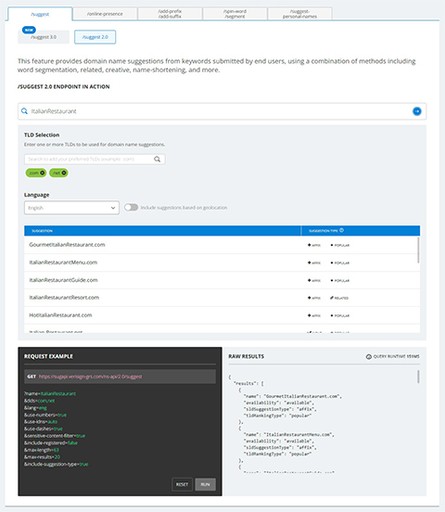The image size is (445, 512).
Task: Select the /suggest 3.0 version button
Action: click(x=43, y=37)
